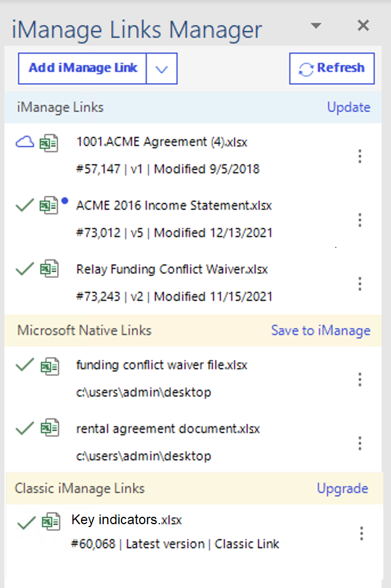Refresh the links list
391x588 pixels.
(332, 68)
